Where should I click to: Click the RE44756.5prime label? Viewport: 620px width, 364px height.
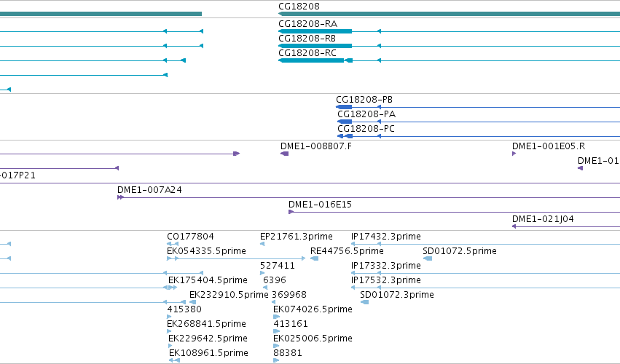tap(347, 251)
